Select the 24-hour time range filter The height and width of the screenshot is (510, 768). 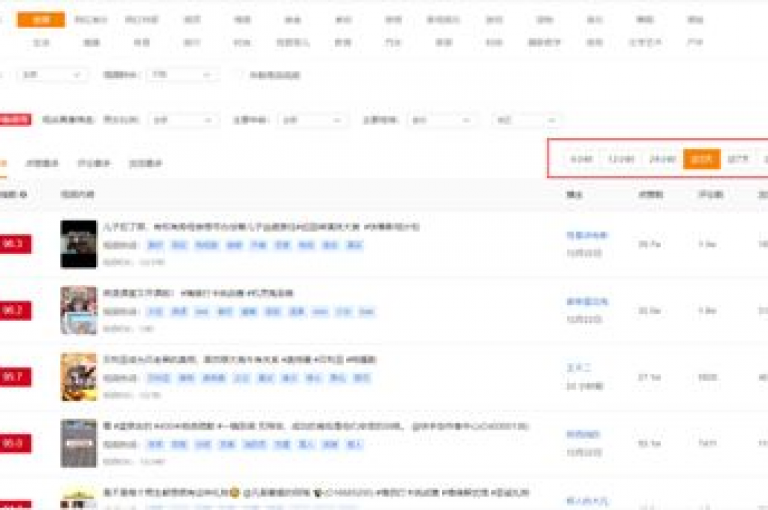pos(662,159)
